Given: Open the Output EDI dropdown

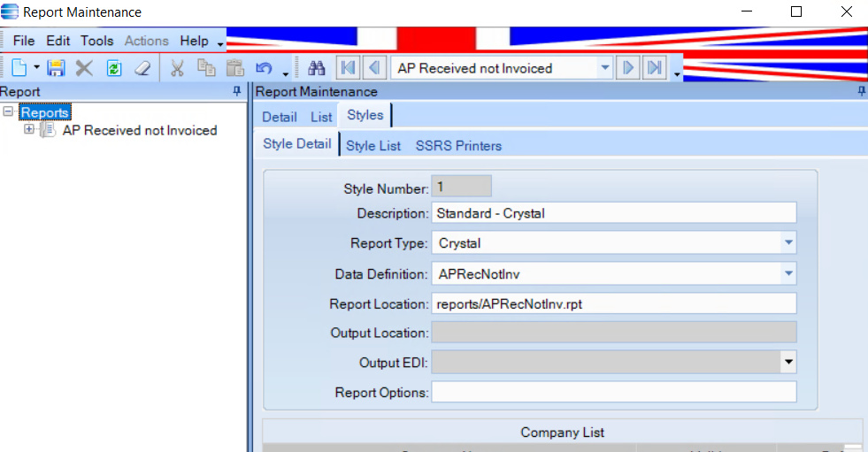Looking at the screenshot, I should (788, 363).
